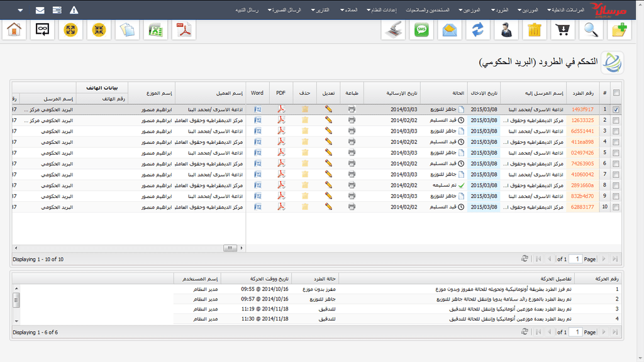Click the green SMS icon
Viewport: 644px width, 362px height.
tap(422, 30)
